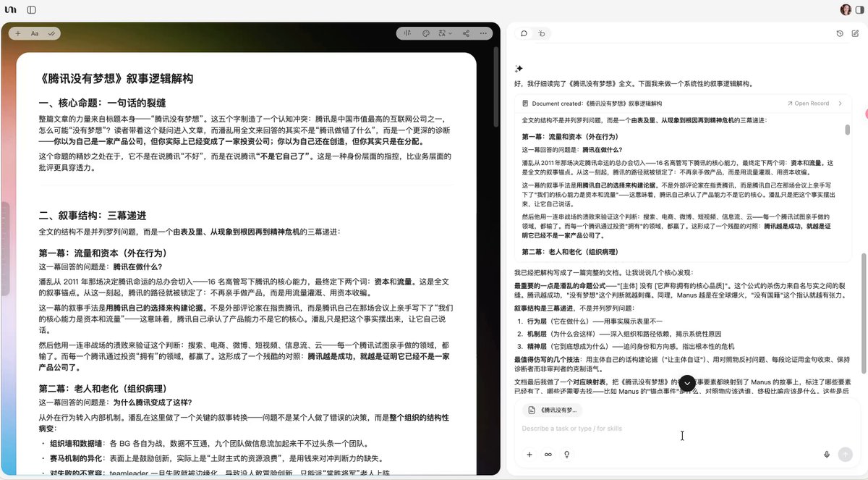Switch to the chat bubble tab
This screenshot has width=868, height=480.
tap(524, 33)
